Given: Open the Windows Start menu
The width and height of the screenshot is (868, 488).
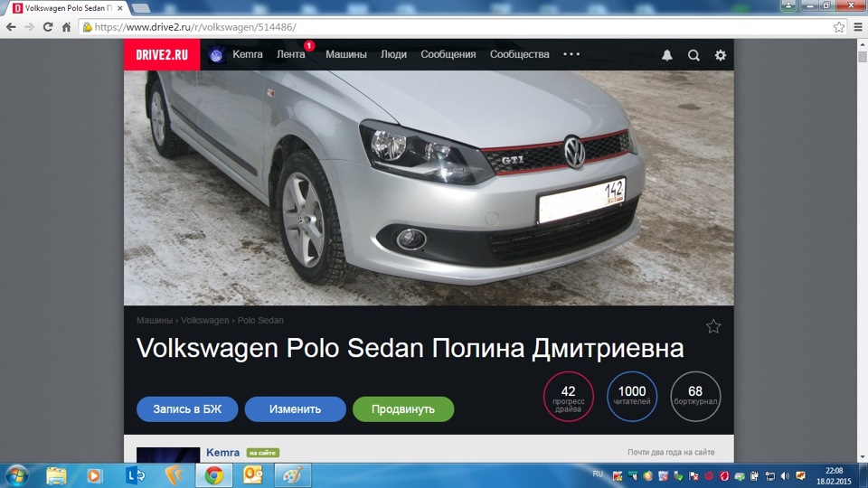Looking at the screenshot, I should (x=16, y=476).
